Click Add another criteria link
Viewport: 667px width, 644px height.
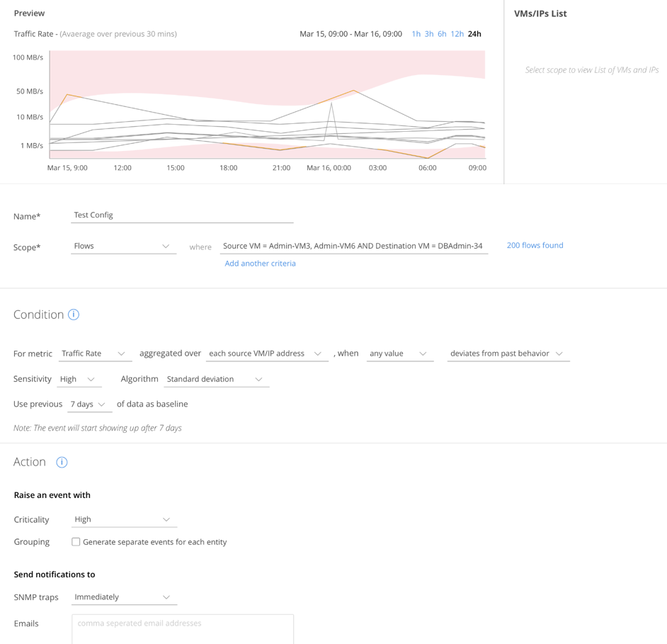[x=260, y=264]
